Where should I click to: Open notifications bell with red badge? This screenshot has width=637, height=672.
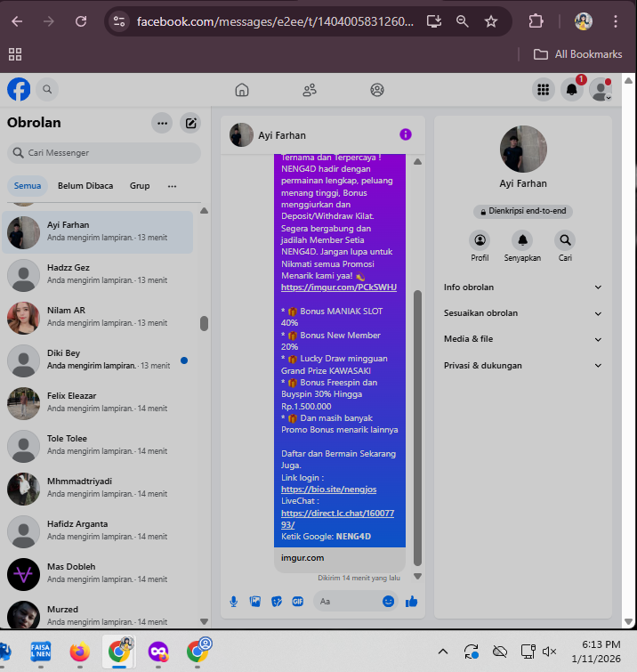572,90
